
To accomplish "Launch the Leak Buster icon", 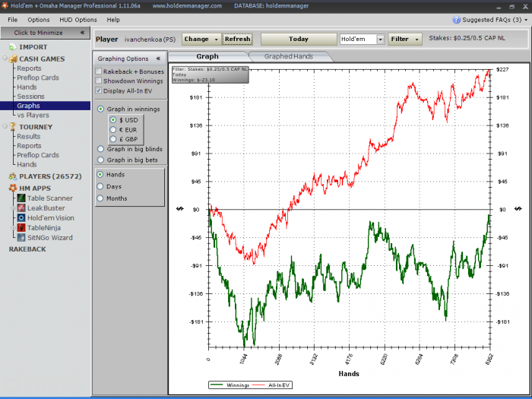I will tap(21, 208).
